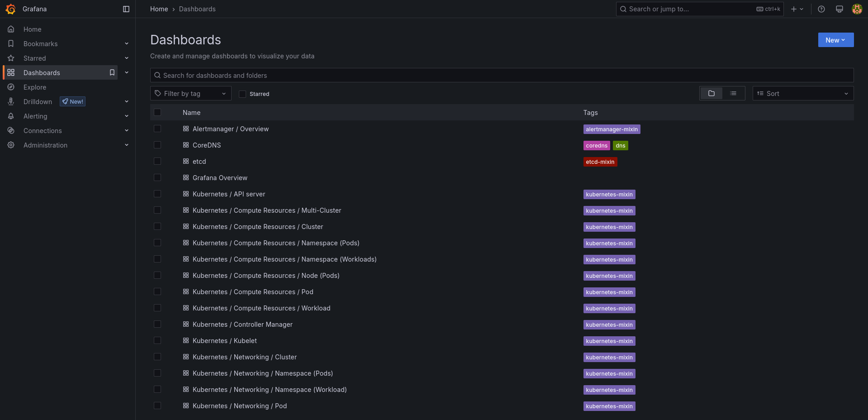Click the search magnifier icon in top bar
This screenshot has width=868, height=420.
point(623,9)
